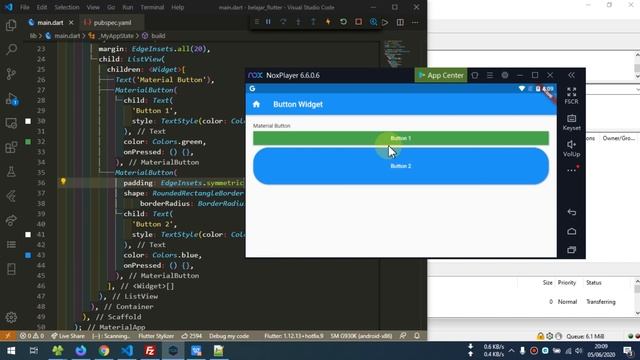640x360 pixels.
Task: Click minimap in code editor
Action: [395, 53]
